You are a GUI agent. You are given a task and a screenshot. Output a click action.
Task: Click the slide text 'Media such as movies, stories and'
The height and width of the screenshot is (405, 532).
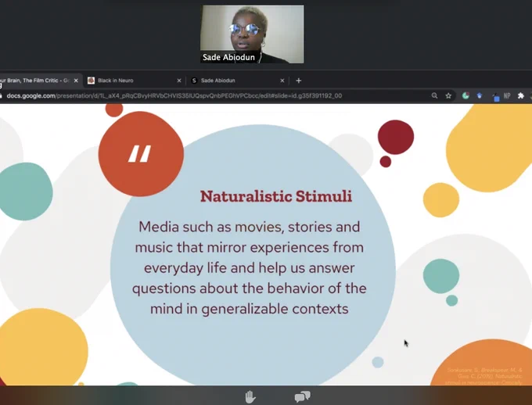pos(250,227)
